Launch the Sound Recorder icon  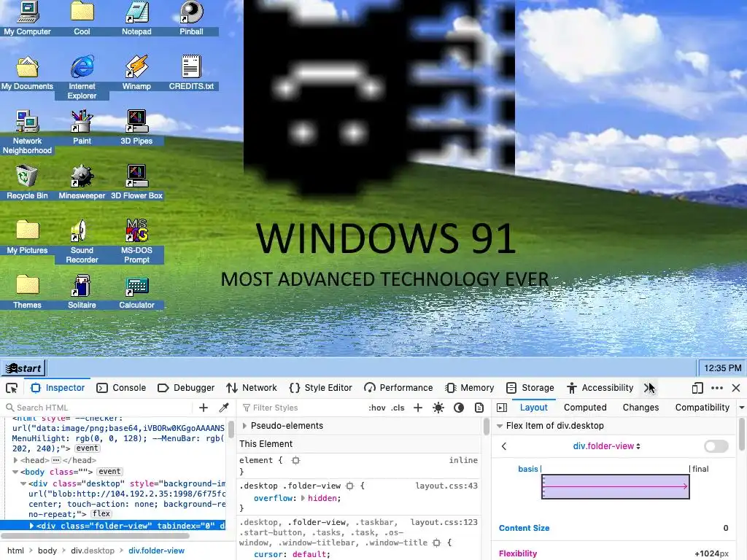pyautogui.click(x=82, y=241)
